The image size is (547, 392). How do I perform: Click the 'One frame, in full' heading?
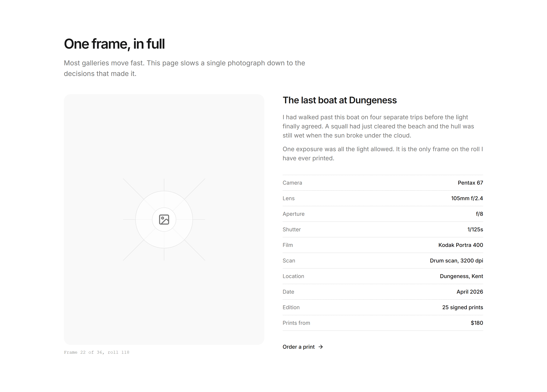pos(114,44)
